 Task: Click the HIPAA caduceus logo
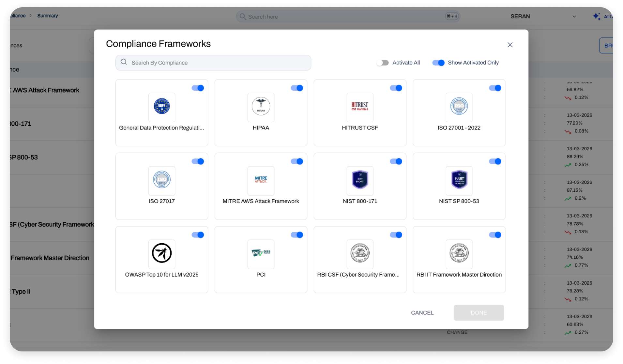tap(261, 106)
